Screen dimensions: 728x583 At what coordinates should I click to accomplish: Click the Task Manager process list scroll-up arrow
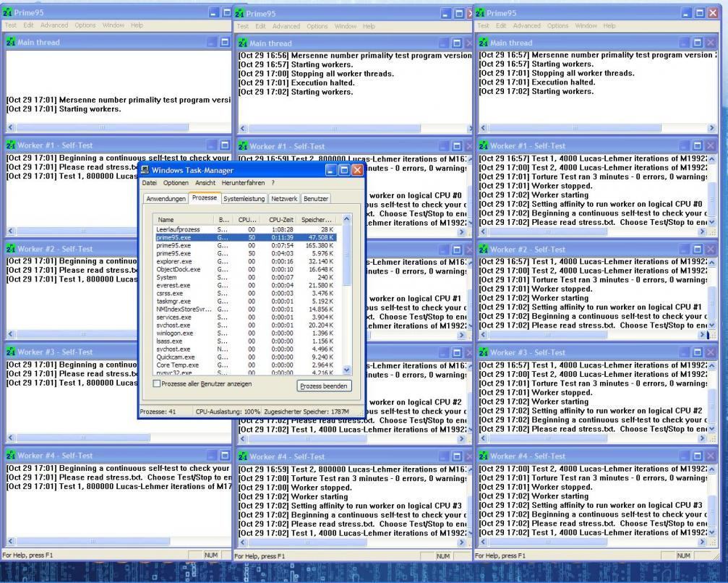[x=346, y=218]
